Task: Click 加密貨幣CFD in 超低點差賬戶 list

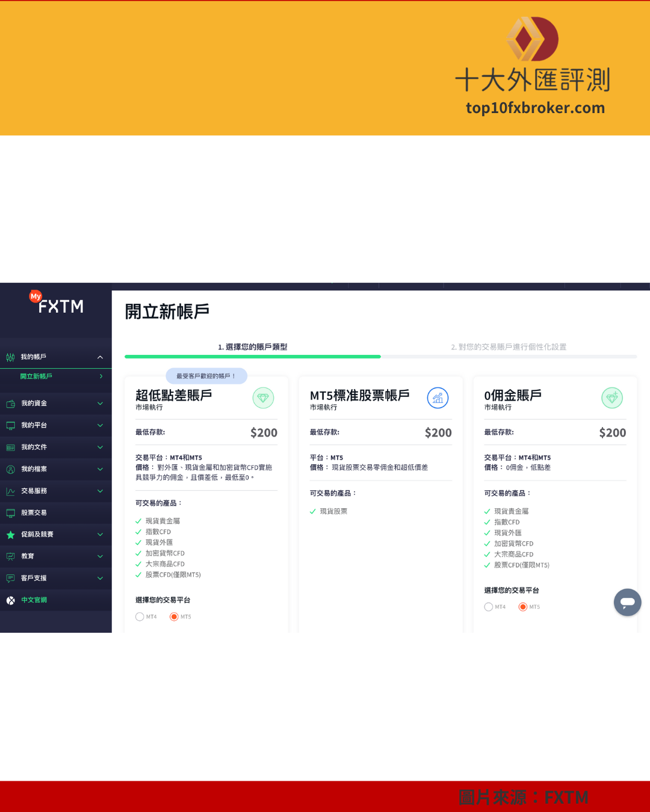Action: (x=165, y=553)
